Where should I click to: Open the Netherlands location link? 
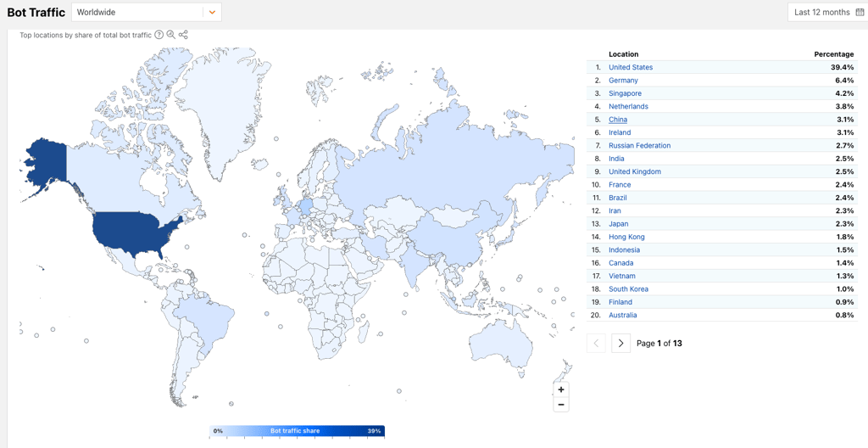(628, 106)
